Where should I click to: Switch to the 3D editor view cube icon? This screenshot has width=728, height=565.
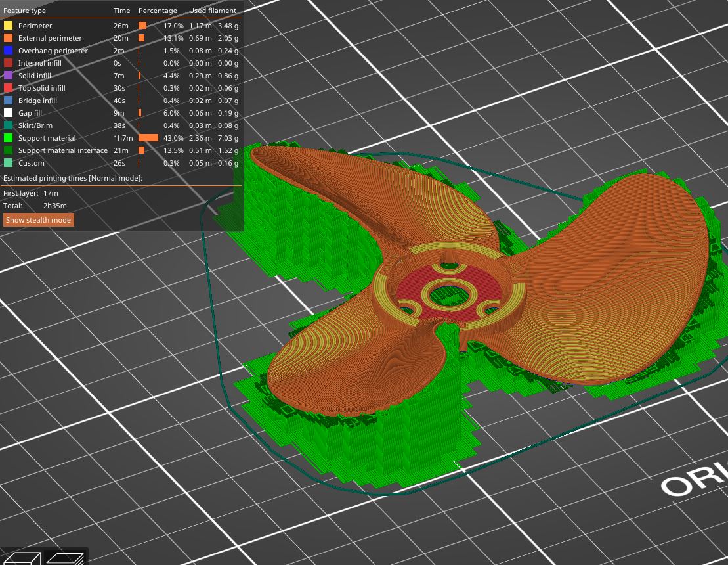click(22, 558)
